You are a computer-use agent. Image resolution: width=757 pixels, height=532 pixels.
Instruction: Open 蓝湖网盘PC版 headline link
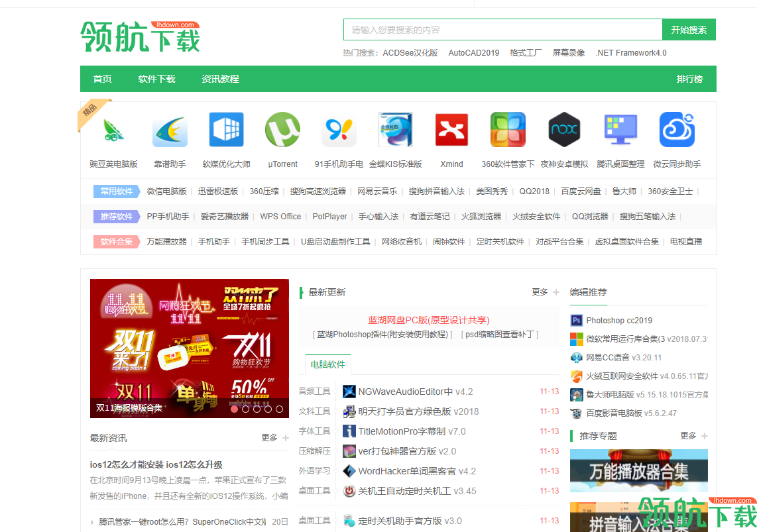click(429, 320)
